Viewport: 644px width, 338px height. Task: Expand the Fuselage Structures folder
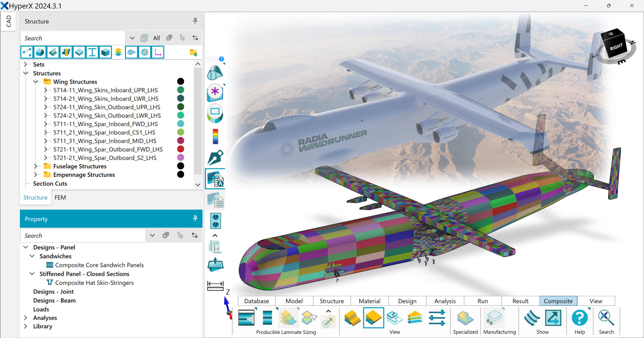tap(36, 166)
